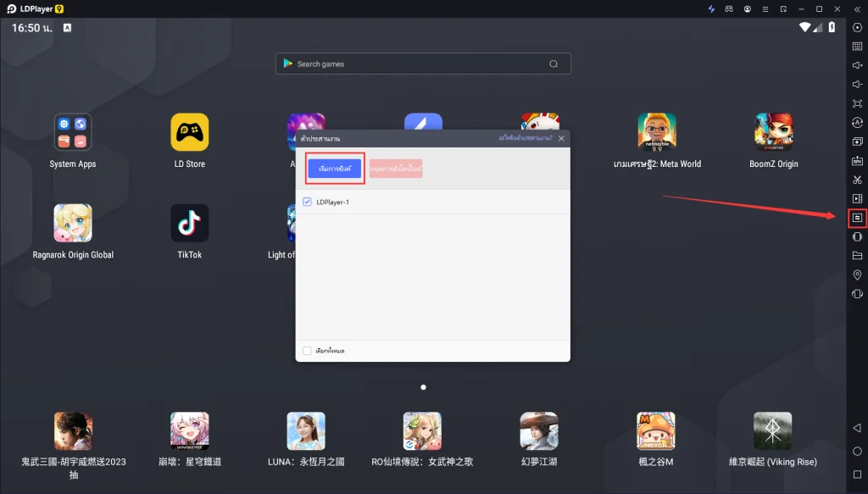Open the account profile icon in title bar
868x494 pixels.
coord(748,8)
